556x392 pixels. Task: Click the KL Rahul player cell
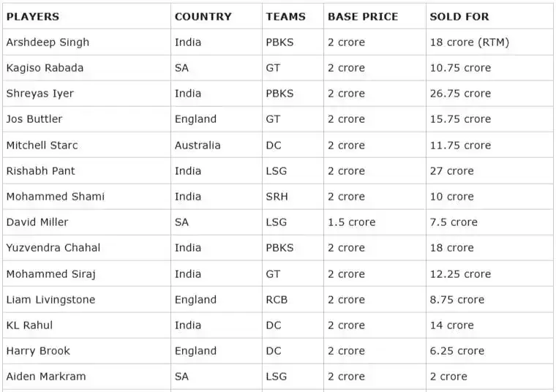[29, 325]
